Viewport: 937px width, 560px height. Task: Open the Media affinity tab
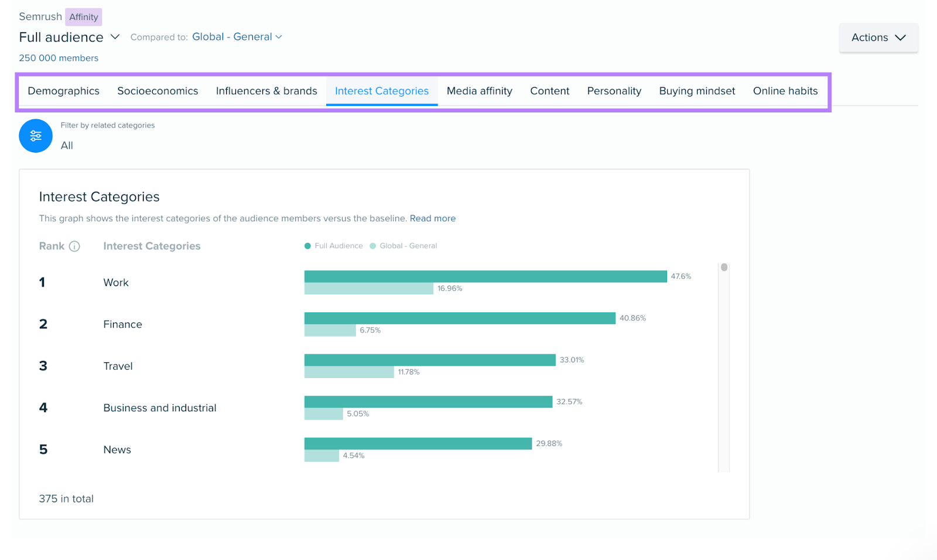click(x=479, y=91)
